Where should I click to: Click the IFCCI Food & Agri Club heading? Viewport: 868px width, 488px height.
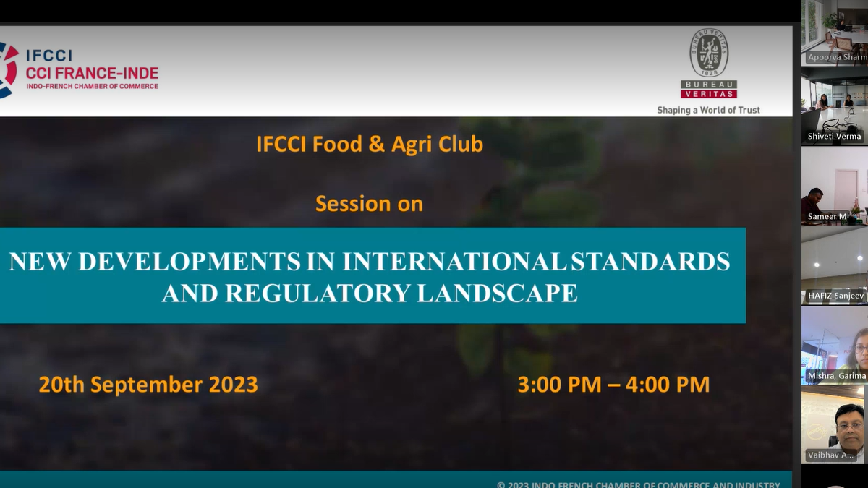[x=369, y=145]
